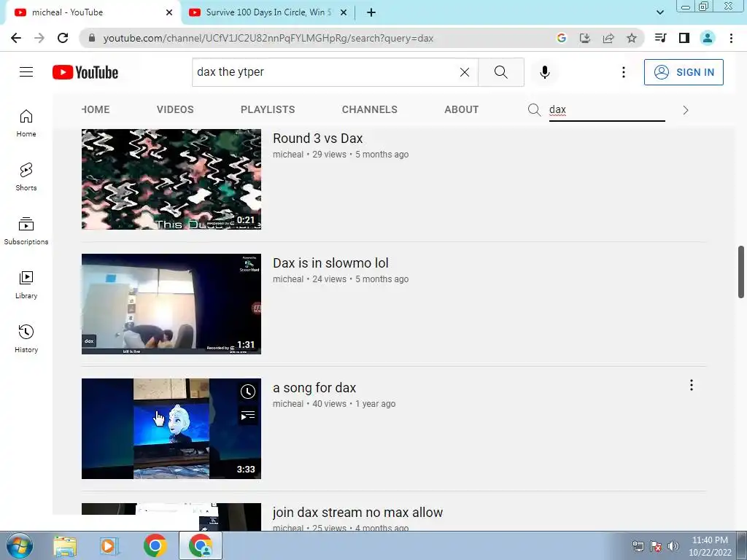
Task: Click the YouTube search magnifier button
Action: [500, 72]
